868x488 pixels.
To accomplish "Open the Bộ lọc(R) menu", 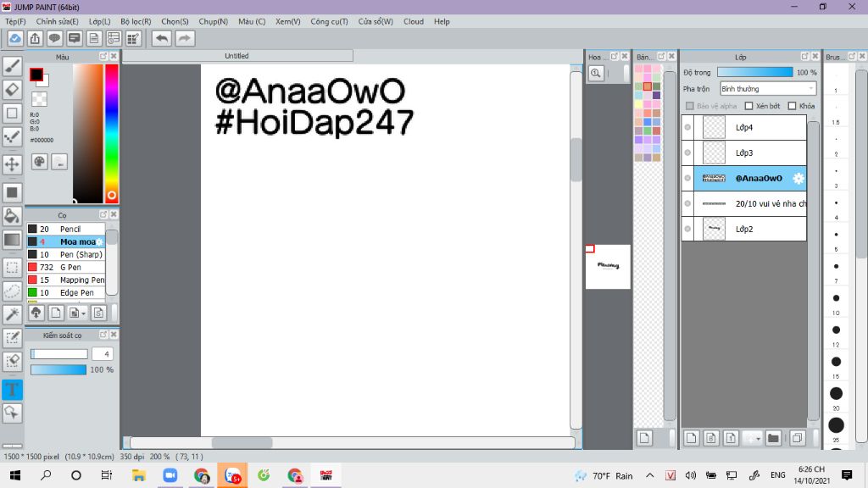I will point(136,21).
